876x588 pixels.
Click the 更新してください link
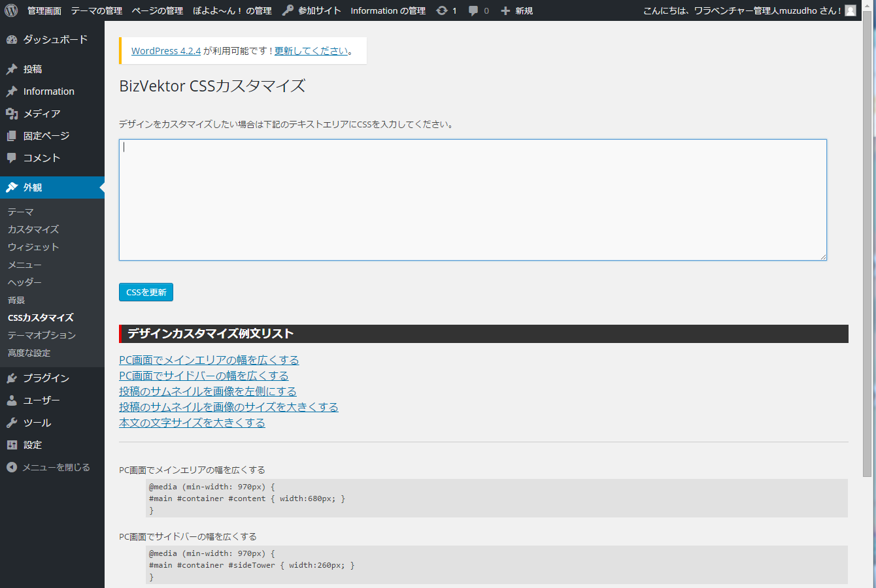[311, 51]
